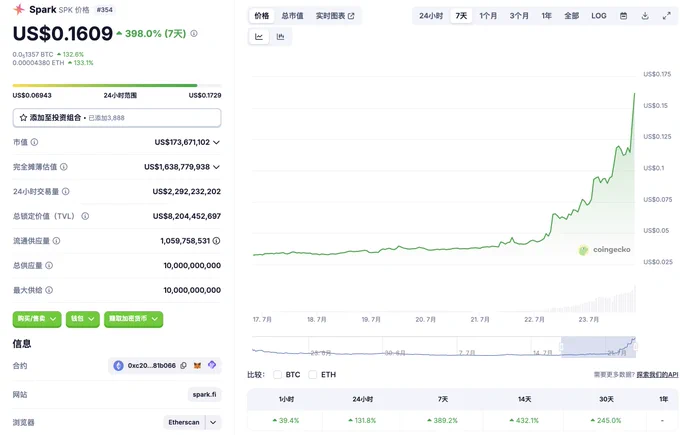
Task: Click the purple icon after MetaMask fox
Action: 212,365
